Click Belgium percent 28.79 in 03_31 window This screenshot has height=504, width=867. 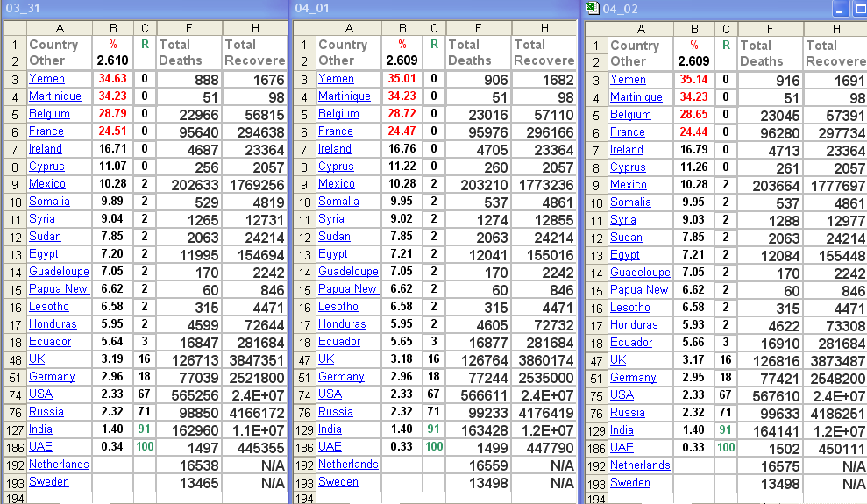coord(112,113)
